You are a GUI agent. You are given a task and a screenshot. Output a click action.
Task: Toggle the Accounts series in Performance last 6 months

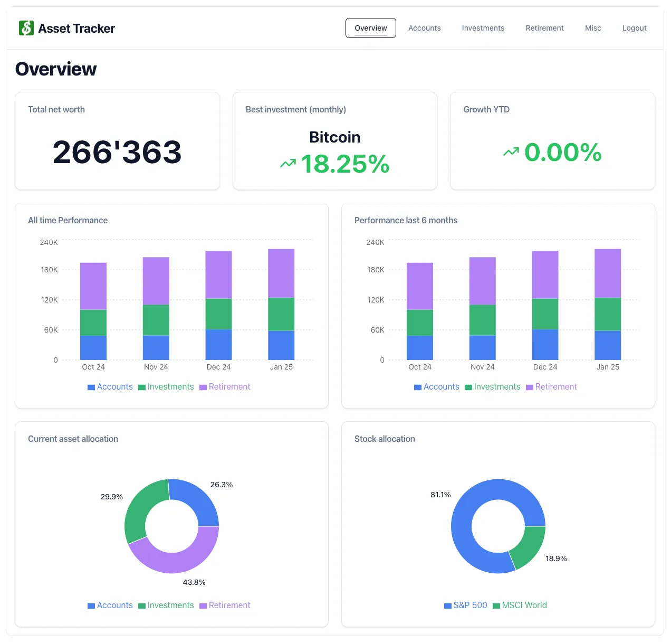437,387
